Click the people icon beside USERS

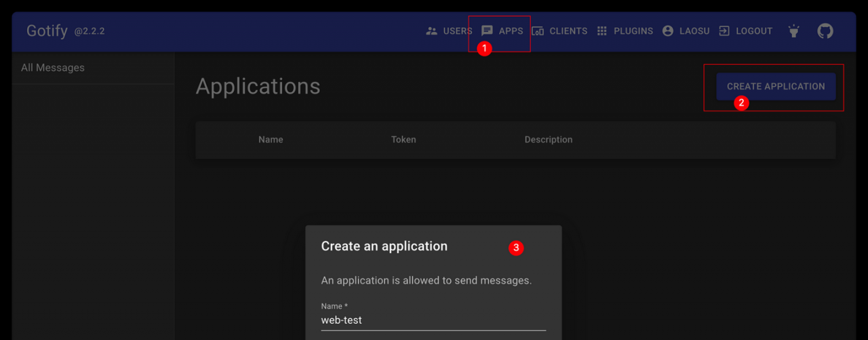(x=431, y=31)
